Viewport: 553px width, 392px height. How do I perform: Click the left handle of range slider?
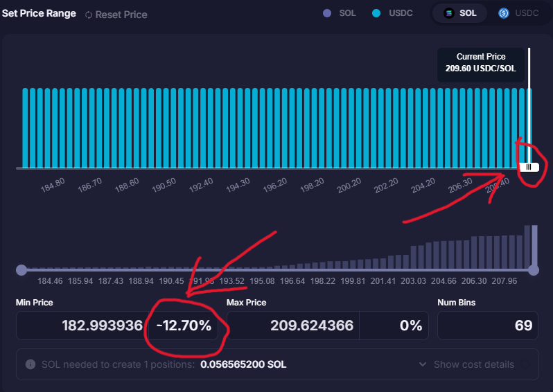[x=21, y=269]
